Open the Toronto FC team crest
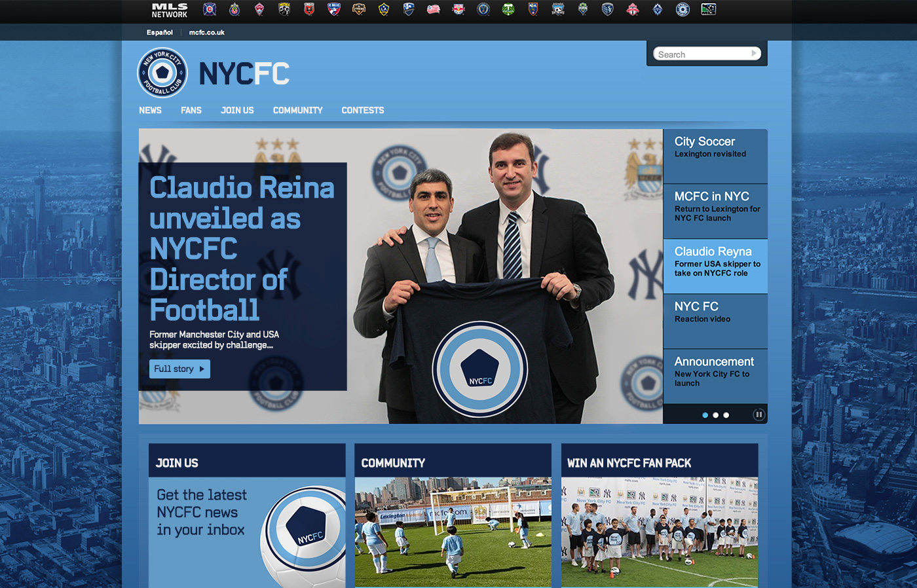Viewport: 917px width, 588px height. 633,9
